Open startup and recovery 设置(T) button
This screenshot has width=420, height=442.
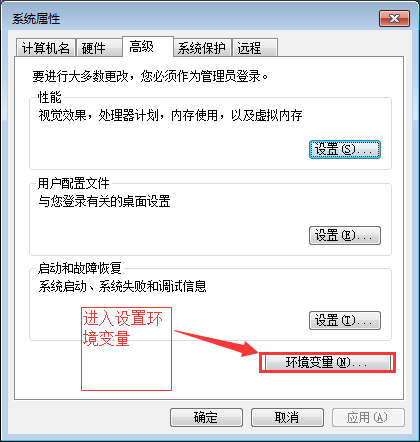coord(345,320)
